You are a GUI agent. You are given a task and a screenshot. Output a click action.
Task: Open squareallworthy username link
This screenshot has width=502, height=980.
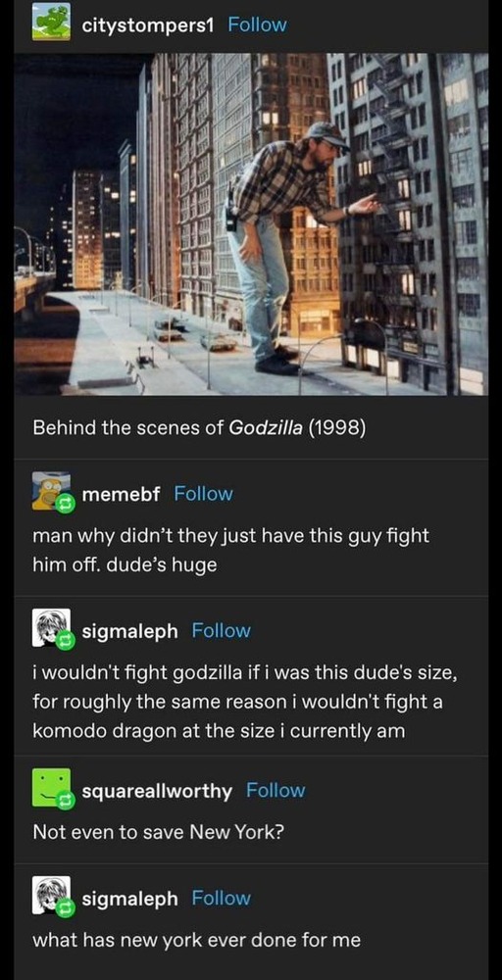pos(157,791)
